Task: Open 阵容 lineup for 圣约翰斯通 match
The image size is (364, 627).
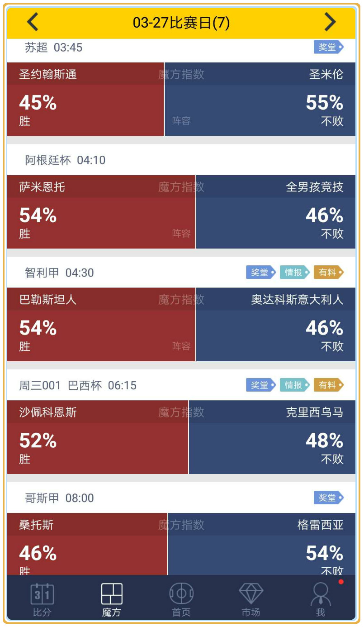Action: pos(181,121)
